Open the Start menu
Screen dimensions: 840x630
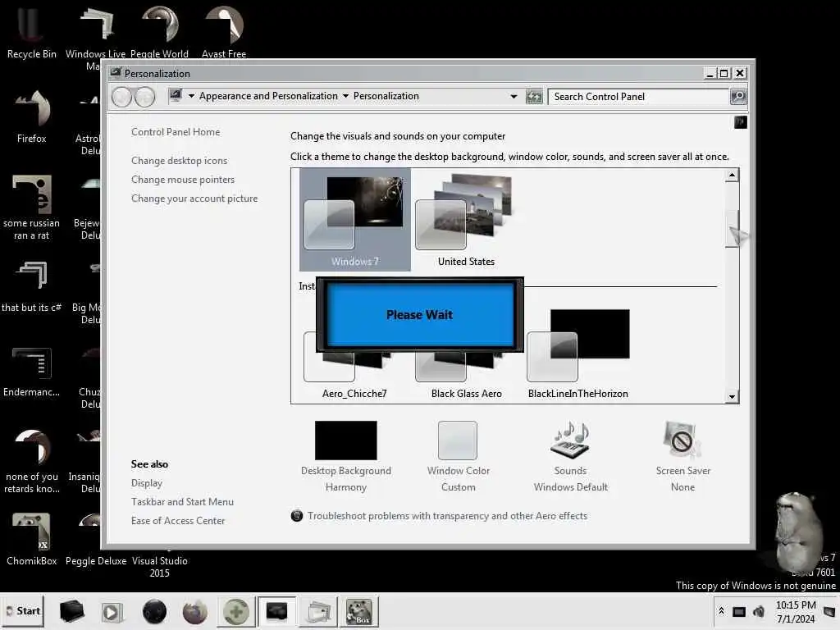(x=23, y=611)
